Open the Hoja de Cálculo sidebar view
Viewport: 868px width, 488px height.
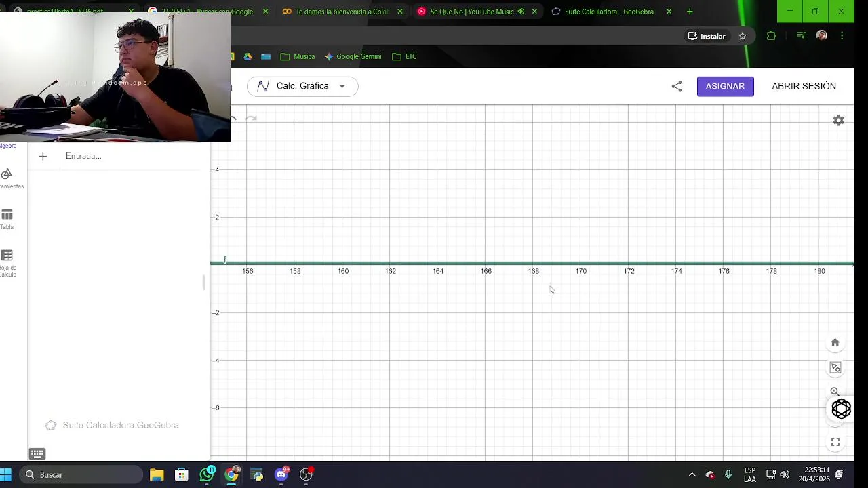tap(7, 263)
